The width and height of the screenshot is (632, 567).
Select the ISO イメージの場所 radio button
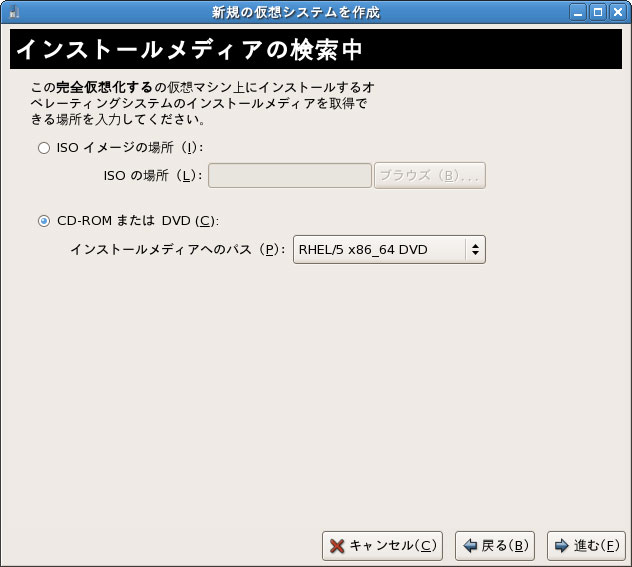tap(43, 148)
